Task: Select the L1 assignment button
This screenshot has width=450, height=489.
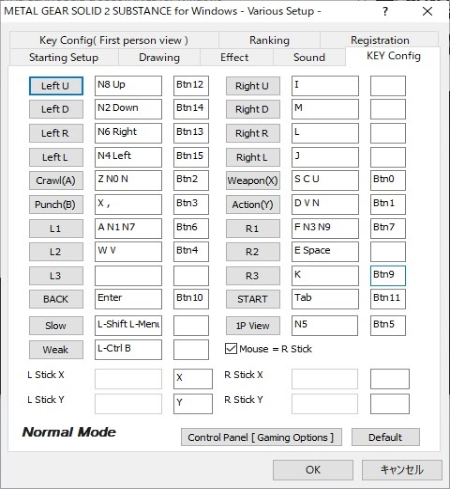Action: coord(56,228)
